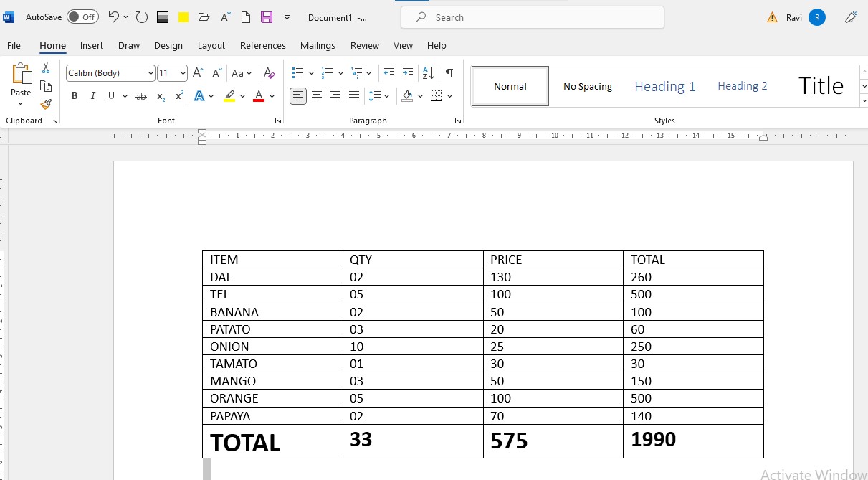868x480 pixels.
Task: Expand the line spacing options dropdown
Action: [387, 96]
